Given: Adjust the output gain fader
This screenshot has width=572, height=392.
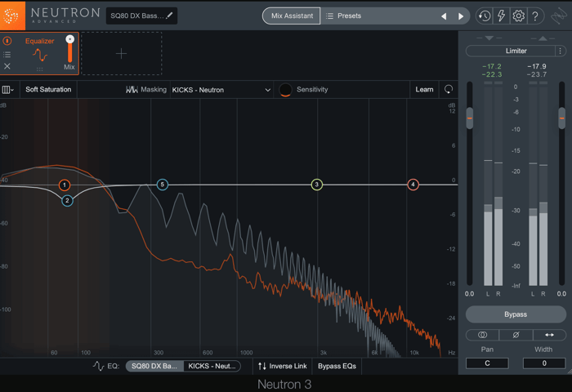Looking at the screenshot, I should 562,118.
